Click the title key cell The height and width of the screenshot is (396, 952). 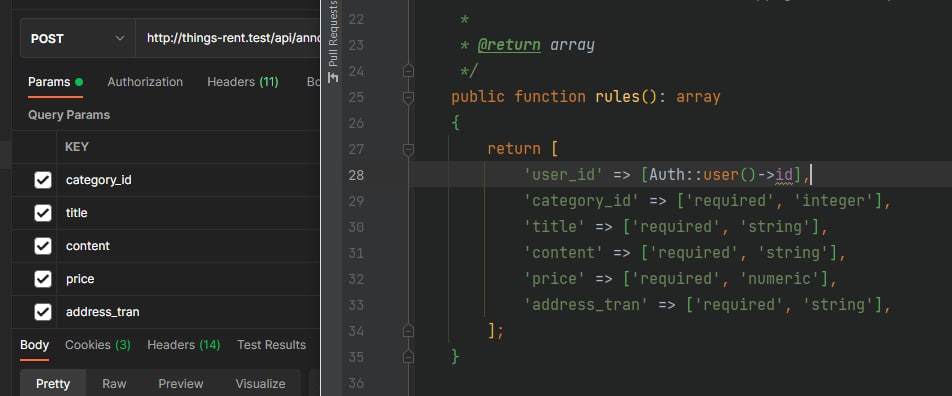(188, 213)
